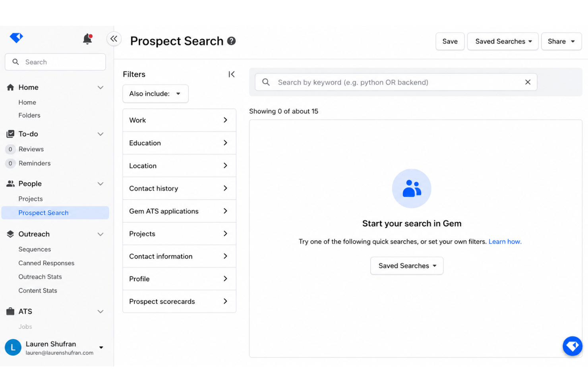Open Folders in the sidebar
The width and height of the screenshot is (588, 392).
(29, 116)
